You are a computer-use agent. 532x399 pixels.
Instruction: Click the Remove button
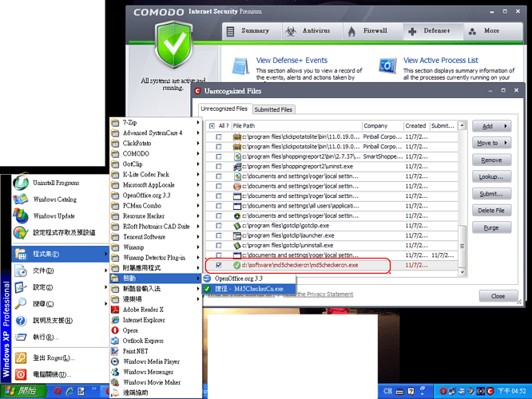491,160
